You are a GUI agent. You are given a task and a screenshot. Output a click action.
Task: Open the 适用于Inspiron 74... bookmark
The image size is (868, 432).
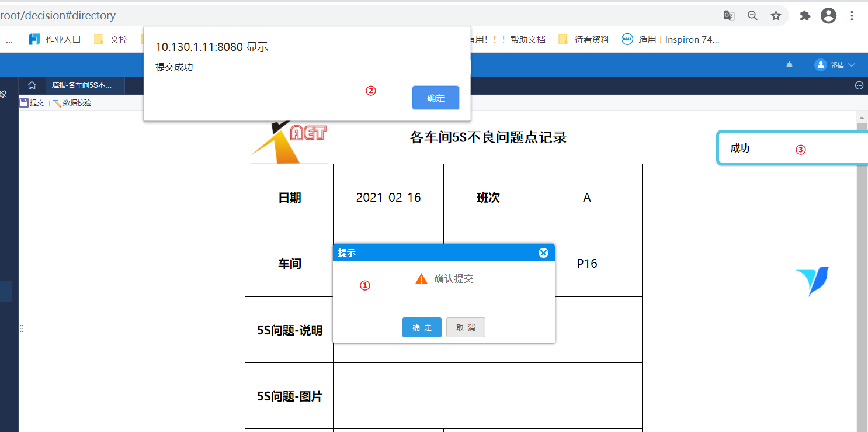tap(671, 39)
